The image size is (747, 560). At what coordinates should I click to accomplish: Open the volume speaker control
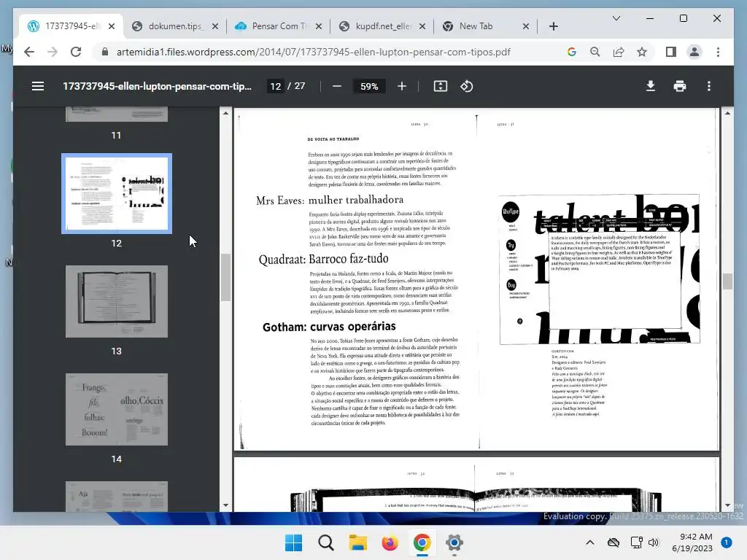point(654,542)
